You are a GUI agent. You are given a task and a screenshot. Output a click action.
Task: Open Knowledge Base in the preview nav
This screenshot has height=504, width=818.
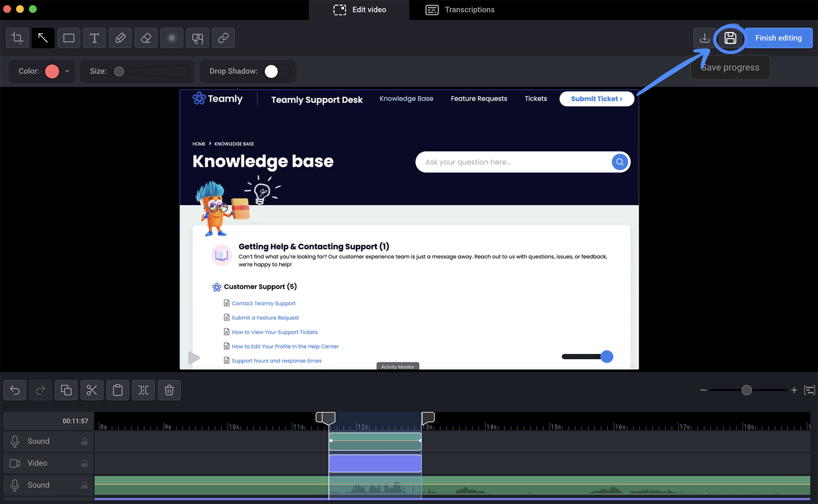[406, 99]
